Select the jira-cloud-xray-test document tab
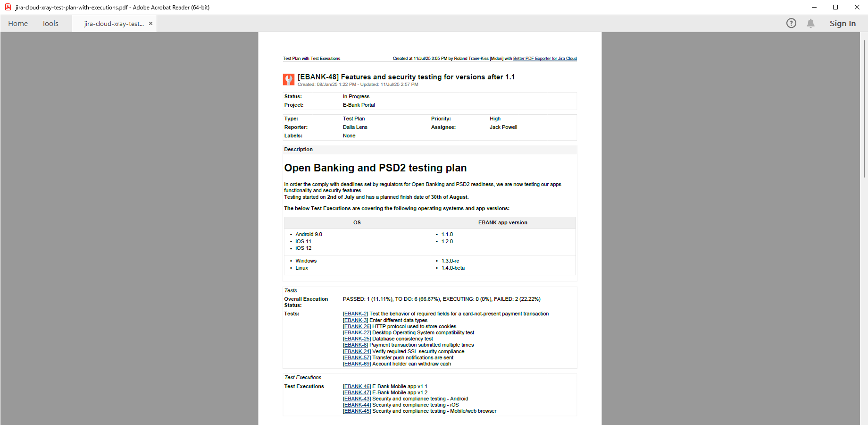Screen dimensions: 868x425 (114, 24)
